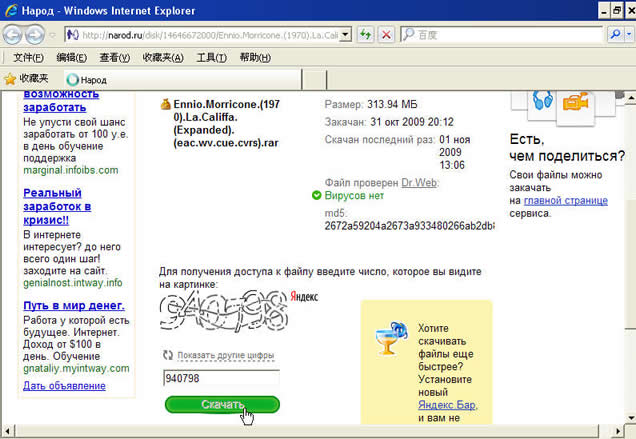
Task: Start search with the magnifier button
Action: pos(615,35)
